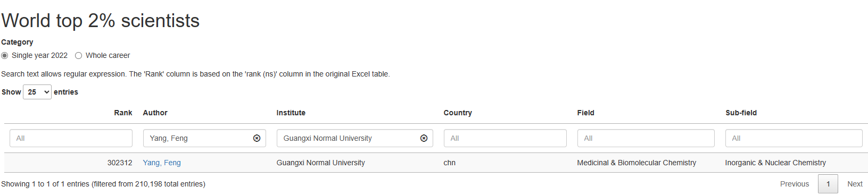Sort table by Author column header
The width and height of the screenshot is (868, 195).
pos(155,113)
